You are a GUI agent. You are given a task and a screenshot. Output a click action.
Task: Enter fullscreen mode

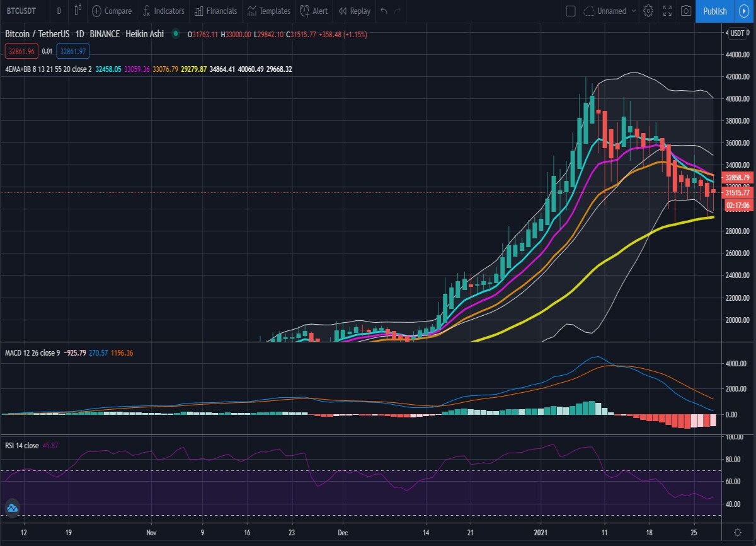click(667, 11)
